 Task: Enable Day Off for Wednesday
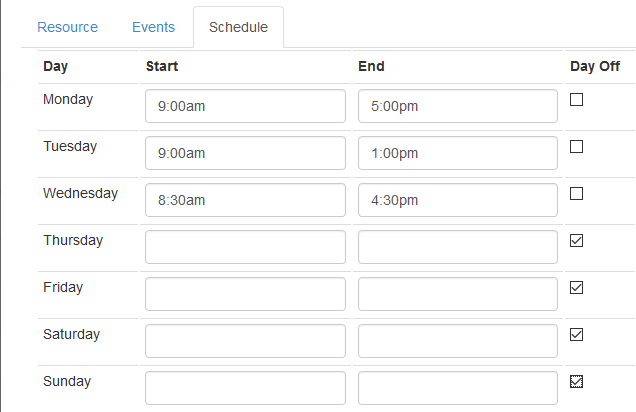[576, 194]
